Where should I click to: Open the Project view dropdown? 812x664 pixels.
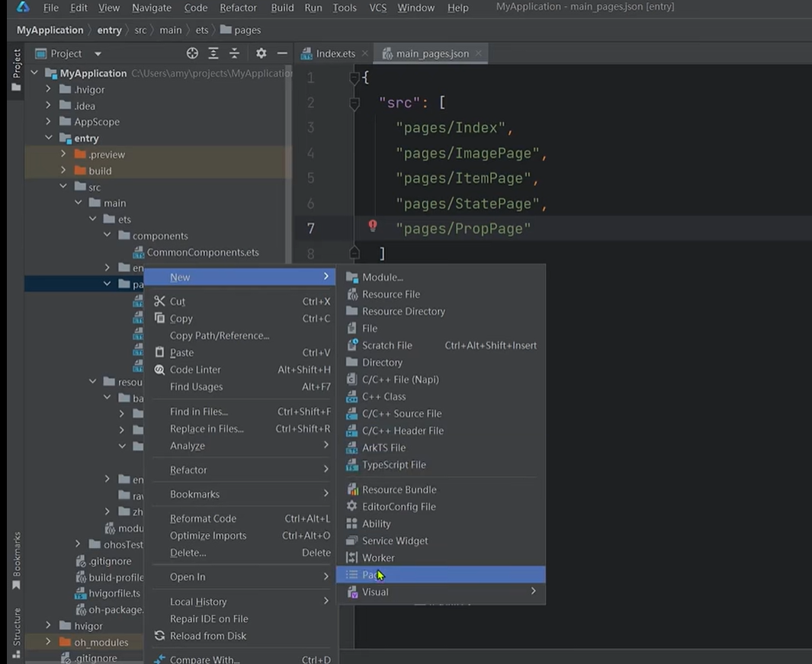98,53
